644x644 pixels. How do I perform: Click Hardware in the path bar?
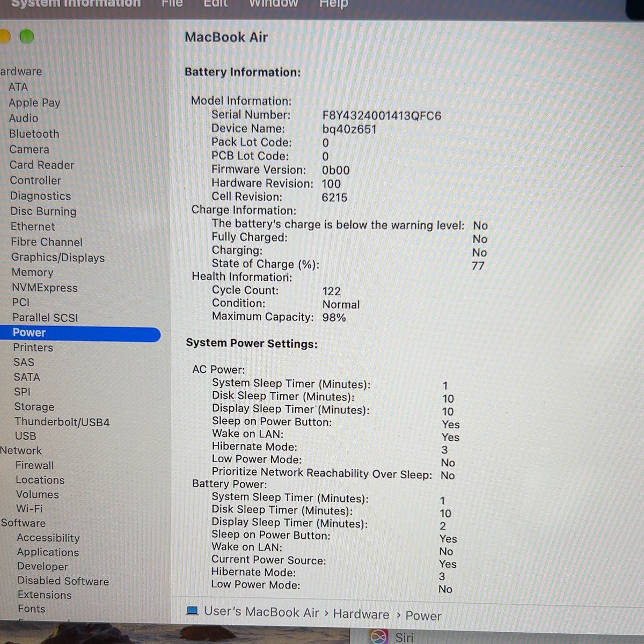coord(361,614)
